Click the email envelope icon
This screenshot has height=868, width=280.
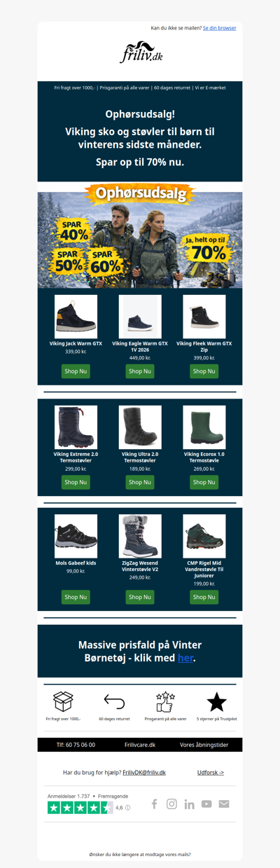224,804
